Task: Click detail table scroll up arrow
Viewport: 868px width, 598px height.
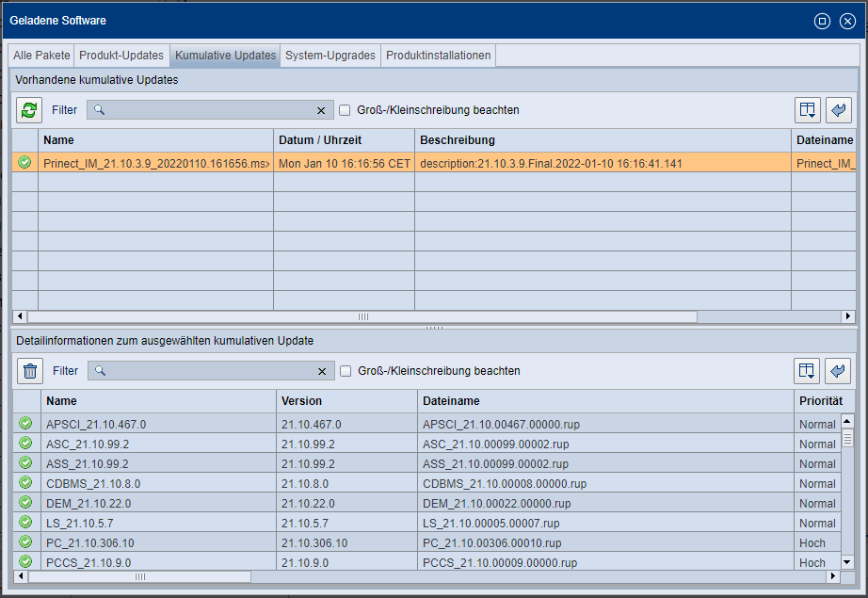Action: pos(847,421)
